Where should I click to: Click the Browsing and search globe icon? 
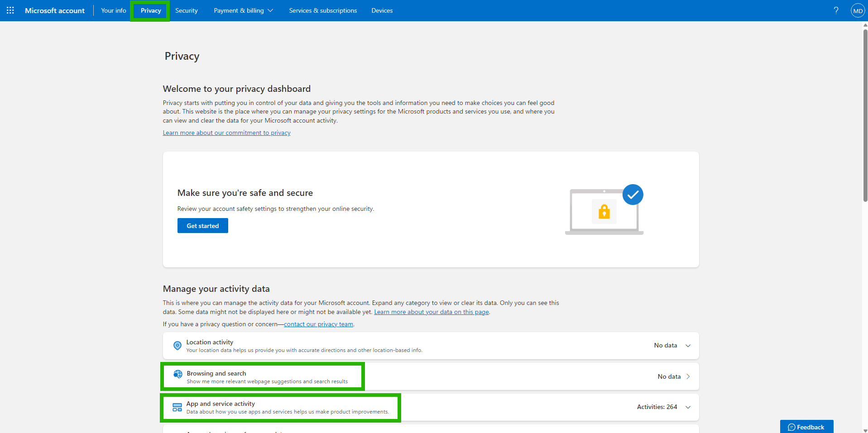(178, 374)
